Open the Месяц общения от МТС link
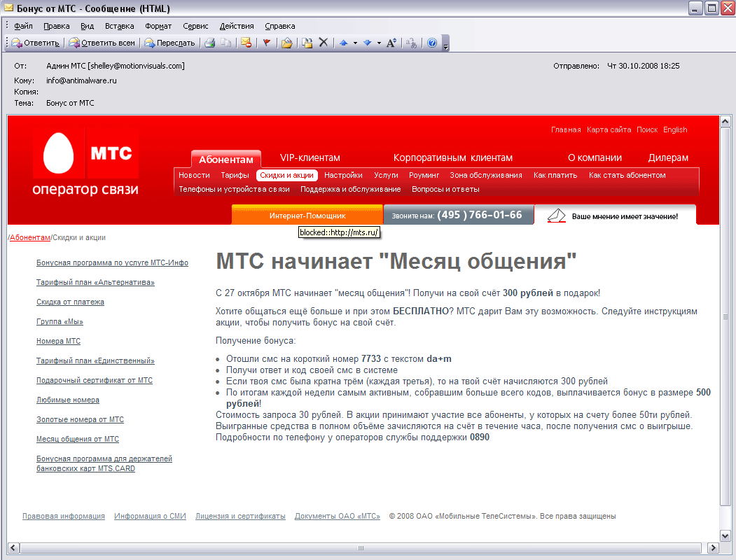Viewport: 736px width, 560px height. tap(78, 439)
